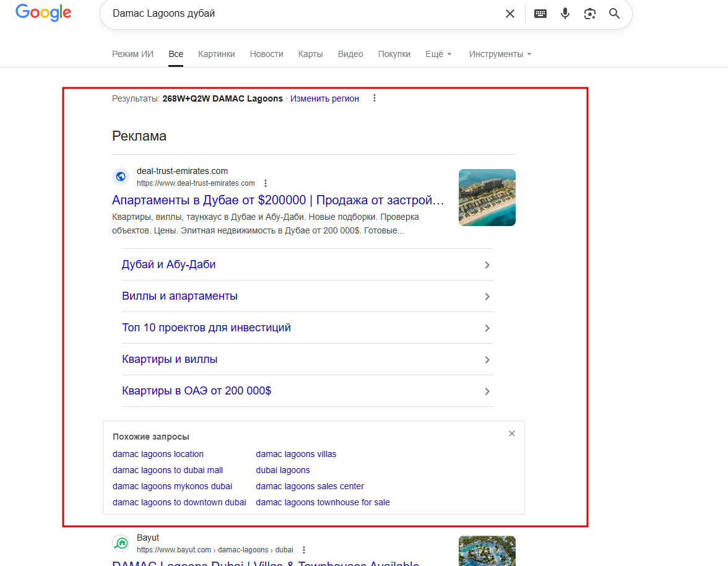Clear the search query with X icon
The image size is (728, 566).
pos(510,14)
